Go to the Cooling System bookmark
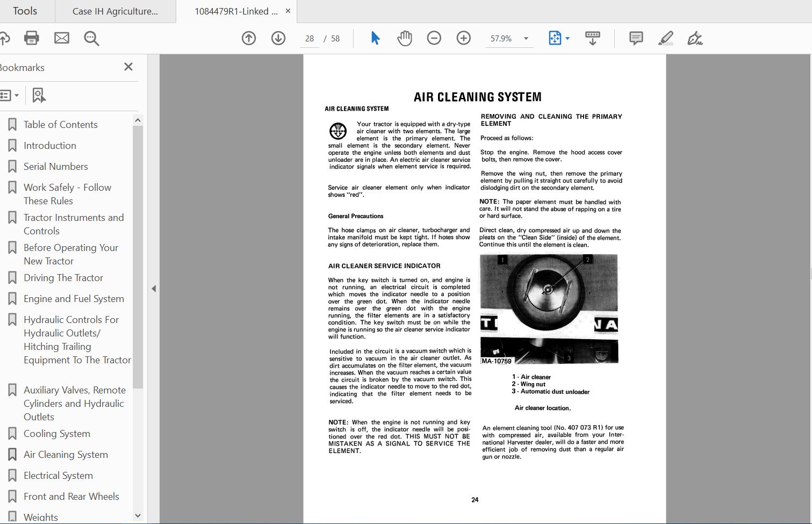Viewport: 812px width, 524px height. [57, 433]
